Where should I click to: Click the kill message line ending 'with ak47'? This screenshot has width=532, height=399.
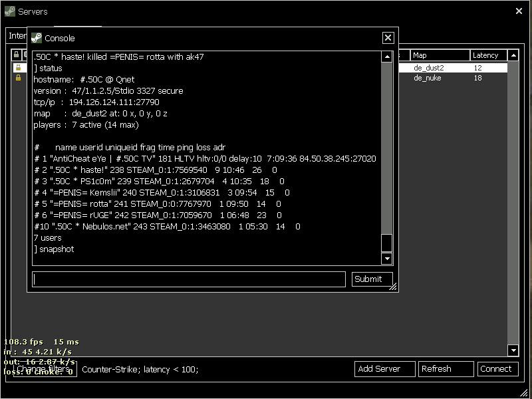tap(118, 57)
